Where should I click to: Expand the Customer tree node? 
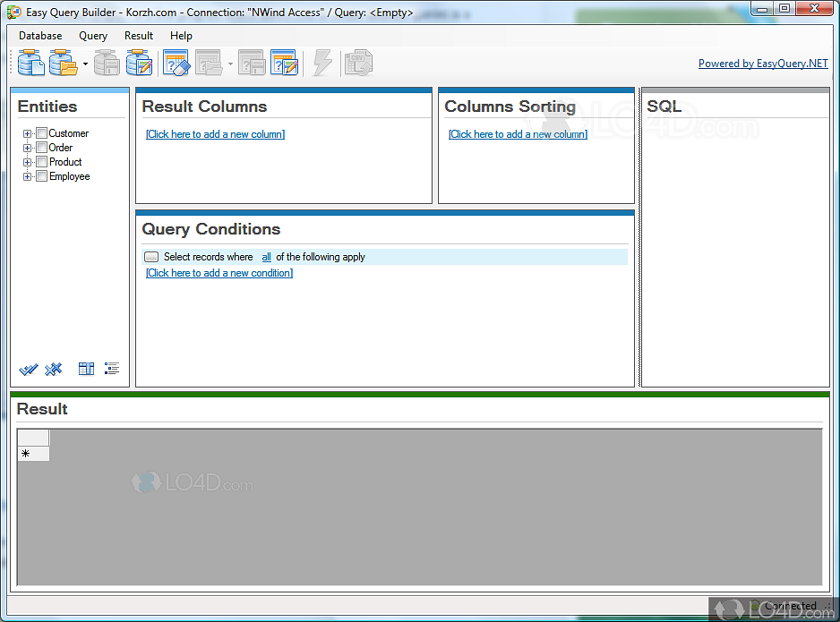coord(28,133)
